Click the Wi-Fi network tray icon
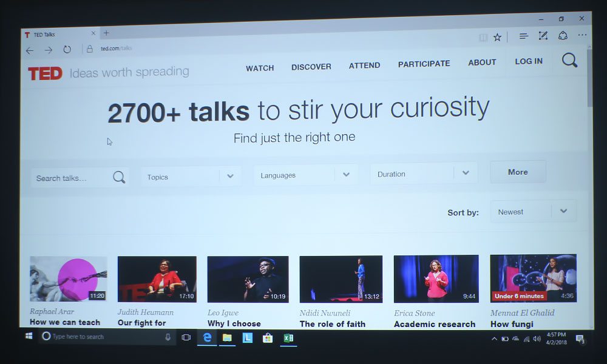 (526, 339)
